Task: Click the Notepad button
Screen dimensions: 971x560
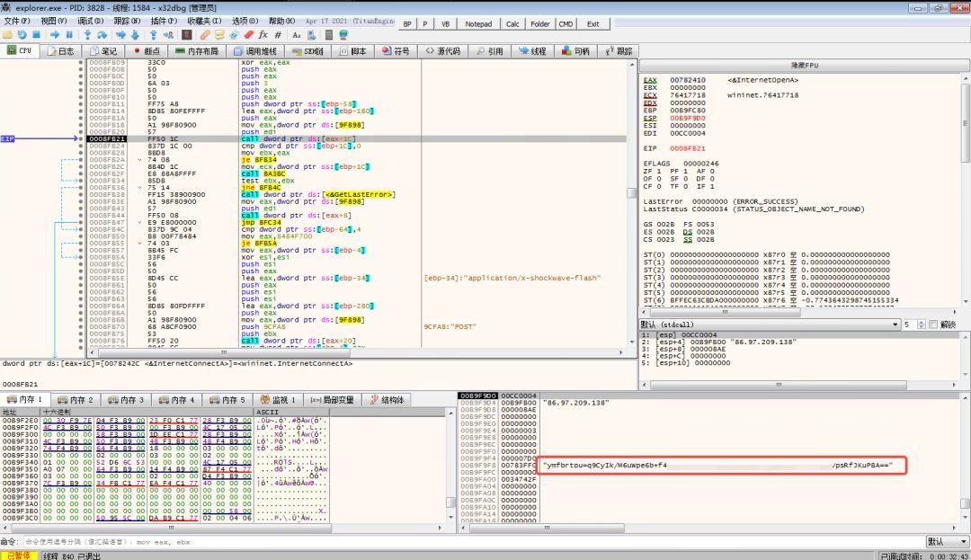Action: [x=478, y=24]
